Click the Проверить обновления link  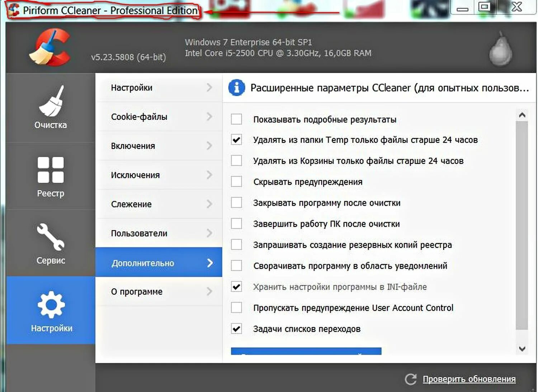469,379
